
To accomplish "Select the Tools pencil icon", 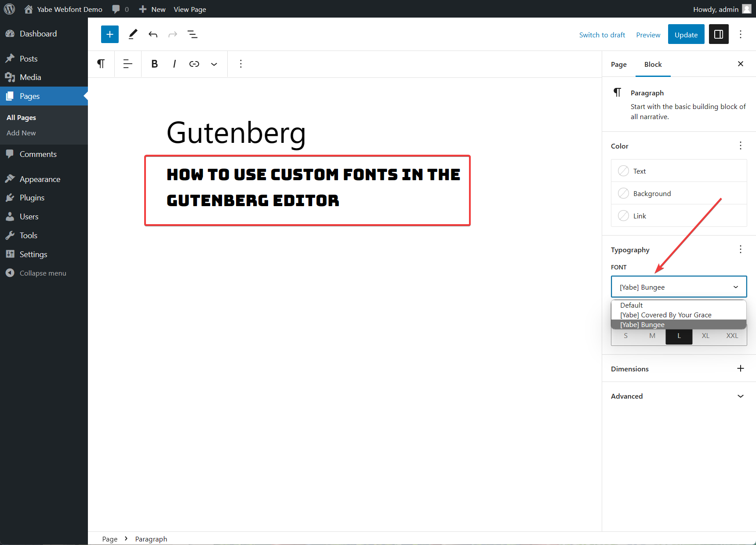I will pos(133,34).
